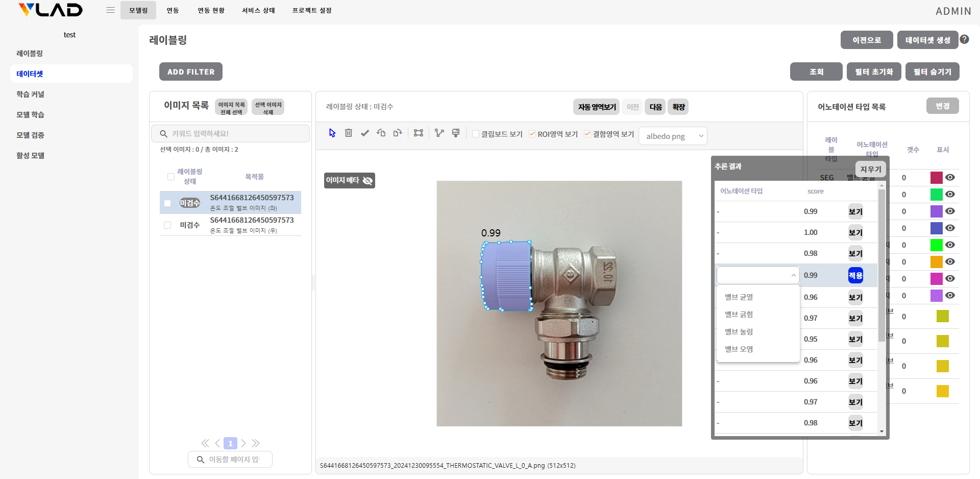Open the 연동 현황 top tab
Screen dimensions: 980x479
click(211, 10)
